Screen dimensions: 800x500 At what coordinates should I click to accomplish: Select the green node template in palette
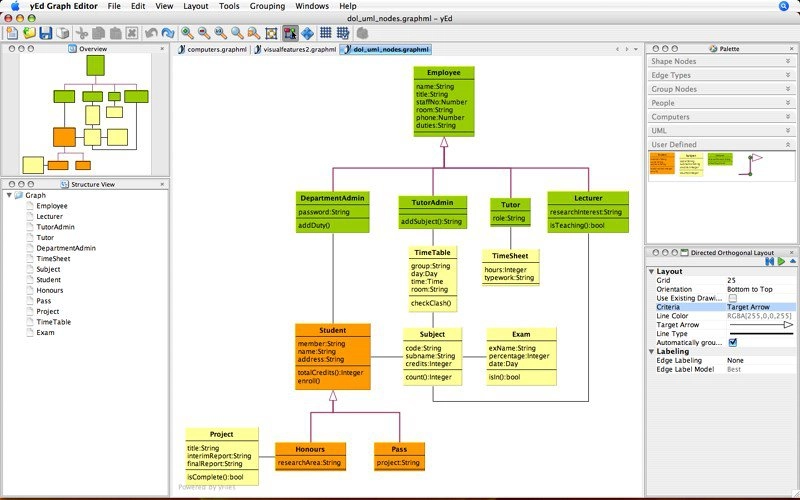click(x=720, y=159)
